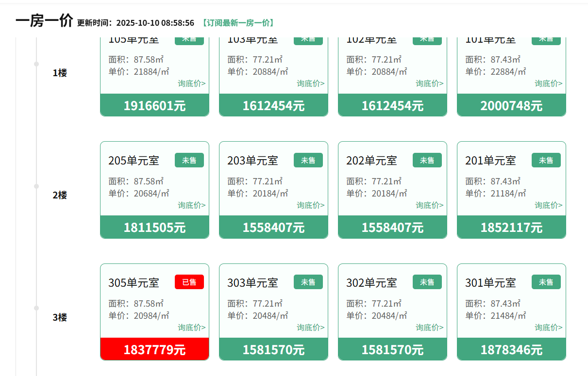Screen dimensions: 588x376
Task: Click the 未售 badge on unit 302
Action: [x=427, y=282]
